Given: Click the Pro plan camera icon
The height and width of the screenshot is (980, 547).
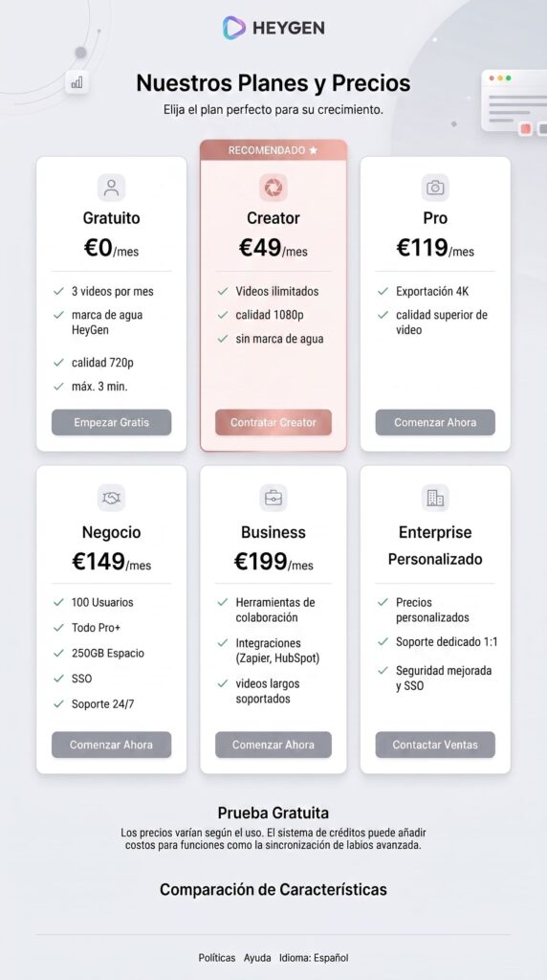Looking at the screenshot, I should [435, 188].
